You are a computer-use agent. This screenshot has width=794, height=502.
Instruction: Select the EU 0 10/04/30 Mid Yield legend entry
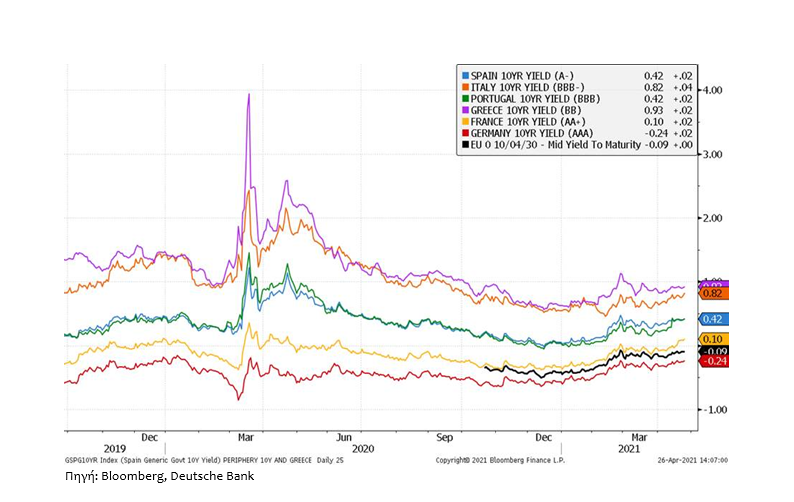[555, 145]
